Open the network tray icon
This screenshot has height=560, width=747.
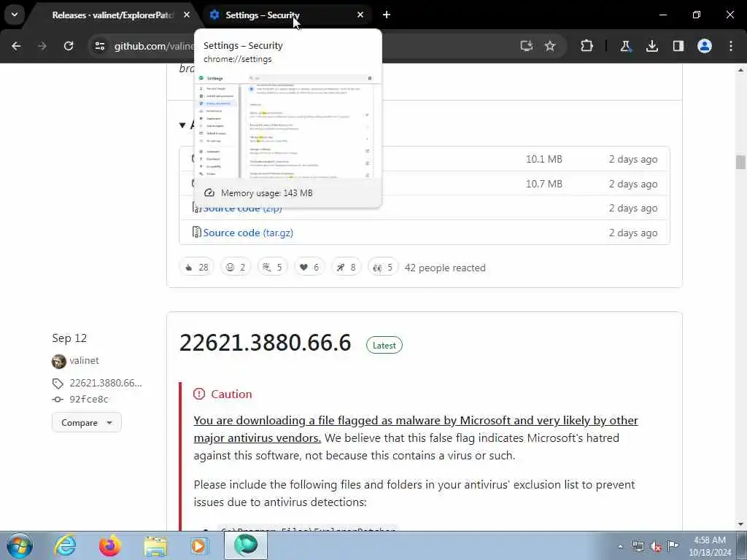[x=638, y=546]
